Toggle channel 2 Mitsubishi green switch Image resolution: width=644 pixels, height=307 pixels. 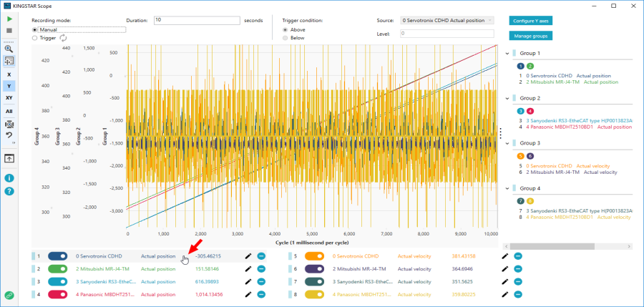pyautogui.click(x=58, y=268)
